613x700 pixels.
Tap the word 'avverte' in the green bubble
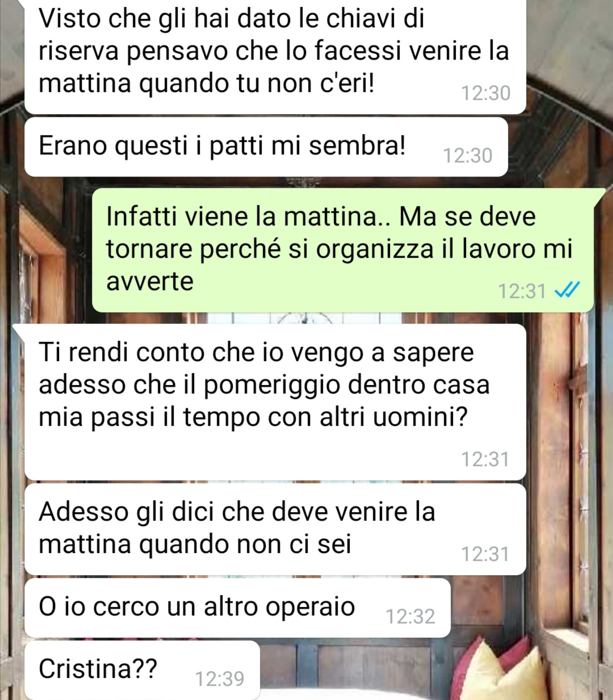(x=150, y=281)
